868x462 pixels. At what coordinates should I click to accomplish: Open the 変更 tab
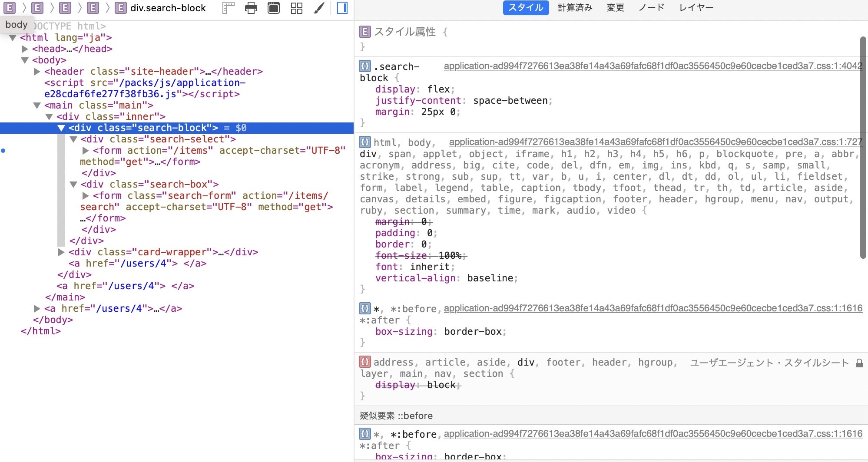pyautogui.click(x=615, y=7)
